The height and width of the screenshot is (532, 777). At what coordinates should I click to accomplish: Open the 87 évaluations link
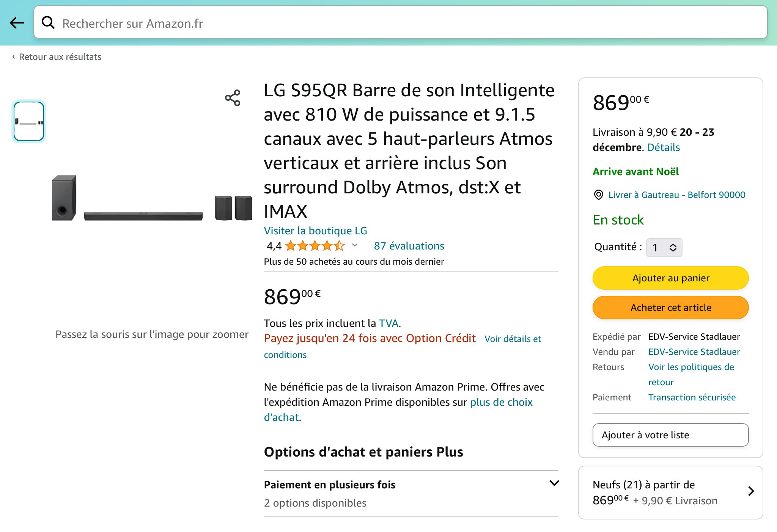tap(409, 246)
